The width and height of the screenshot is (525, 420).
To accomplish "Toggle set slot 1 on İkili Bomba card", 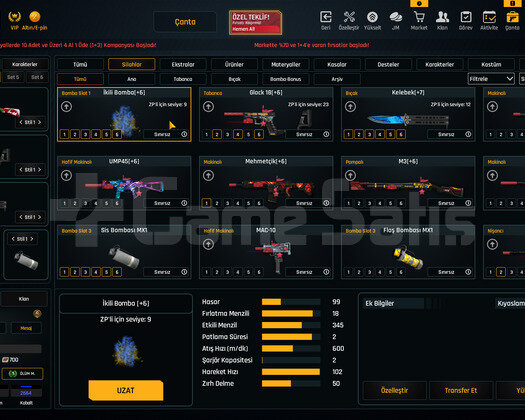I will tap(64, 135).
